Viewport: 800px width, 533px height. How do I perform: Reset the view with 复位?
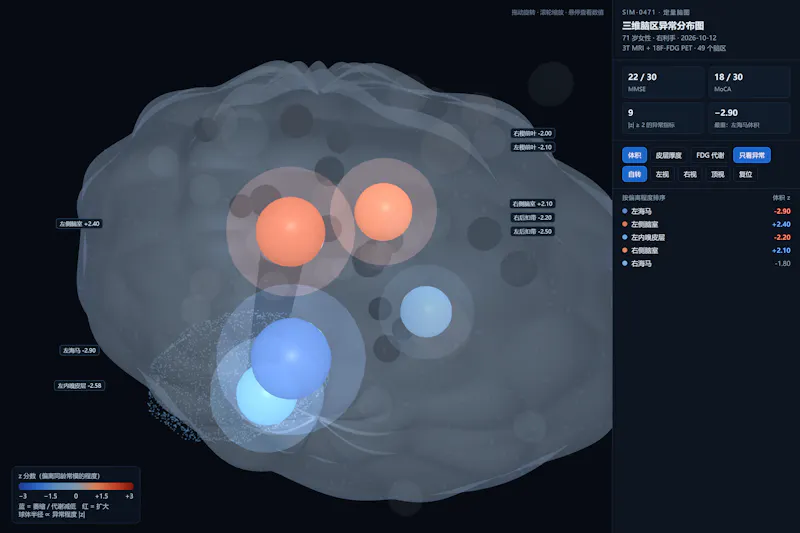745,174
